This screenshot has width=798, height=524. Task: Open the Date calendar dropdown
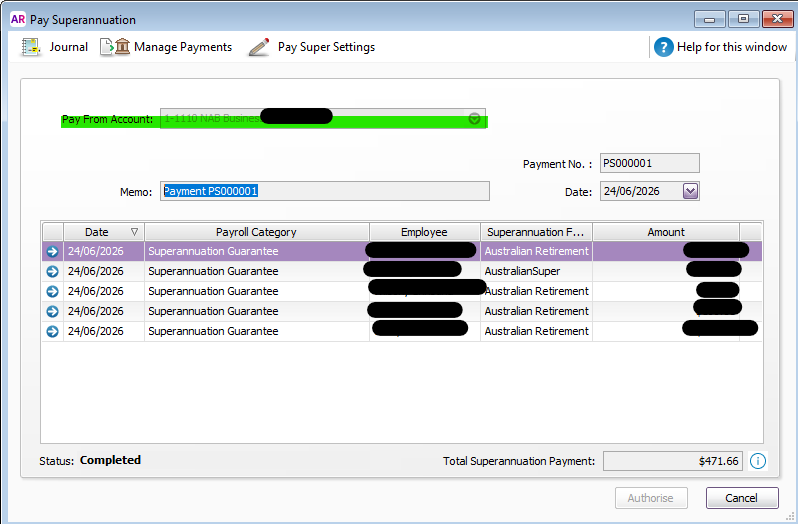click(x=690, y=191)
